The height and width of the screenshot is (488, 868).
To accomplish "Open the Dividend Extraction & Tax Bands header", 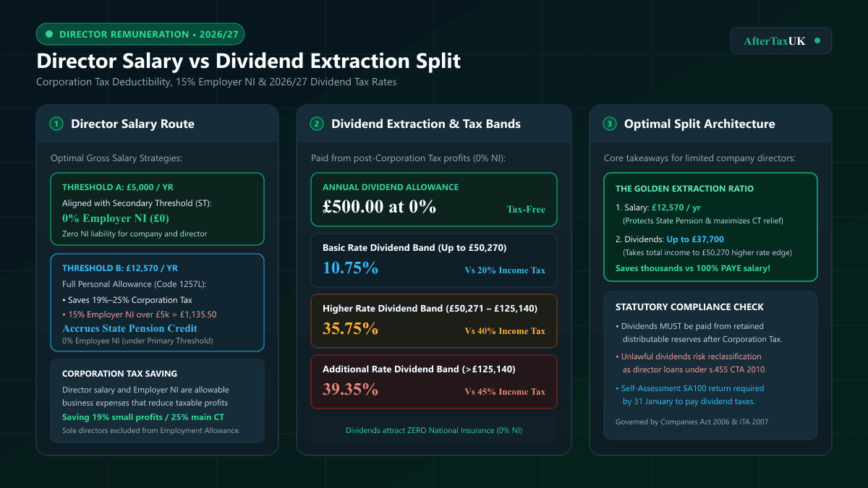I will [434, 124].
